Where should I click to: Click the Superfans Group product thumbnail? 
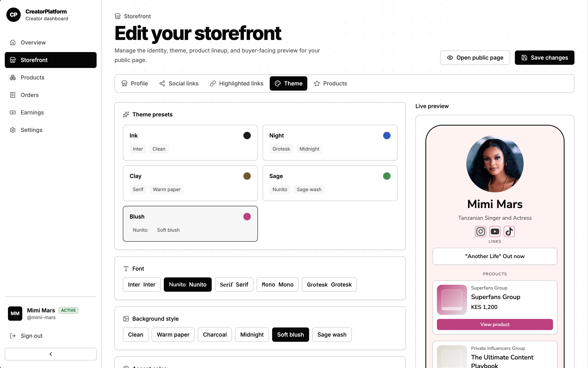(x=452, y=300)
